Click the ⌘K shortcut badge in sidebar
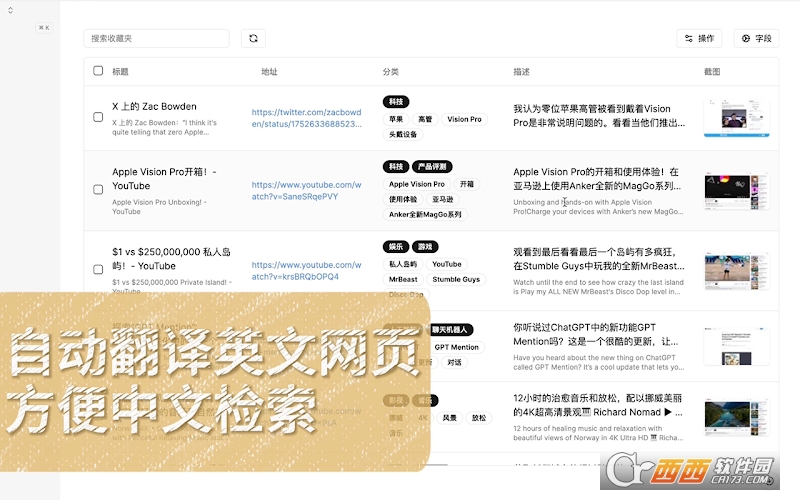 coord(44,28)
